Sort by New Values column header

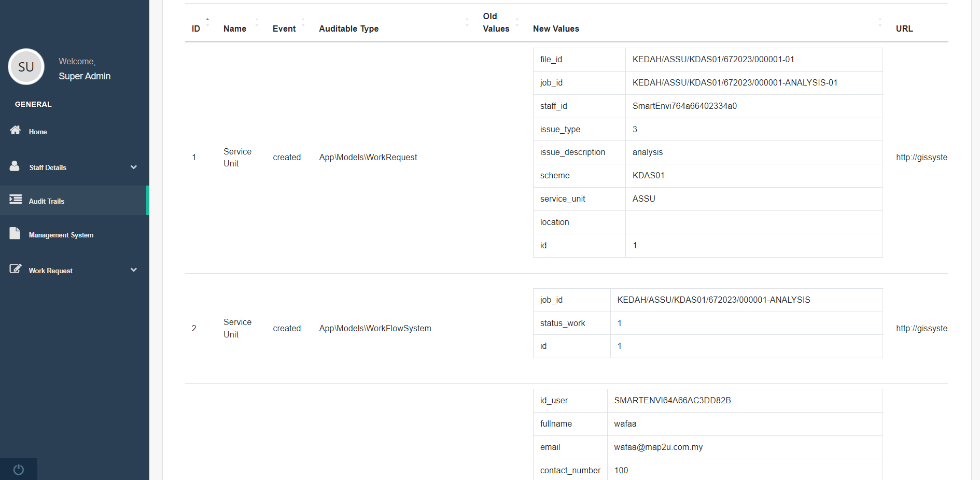coord(556,29)
